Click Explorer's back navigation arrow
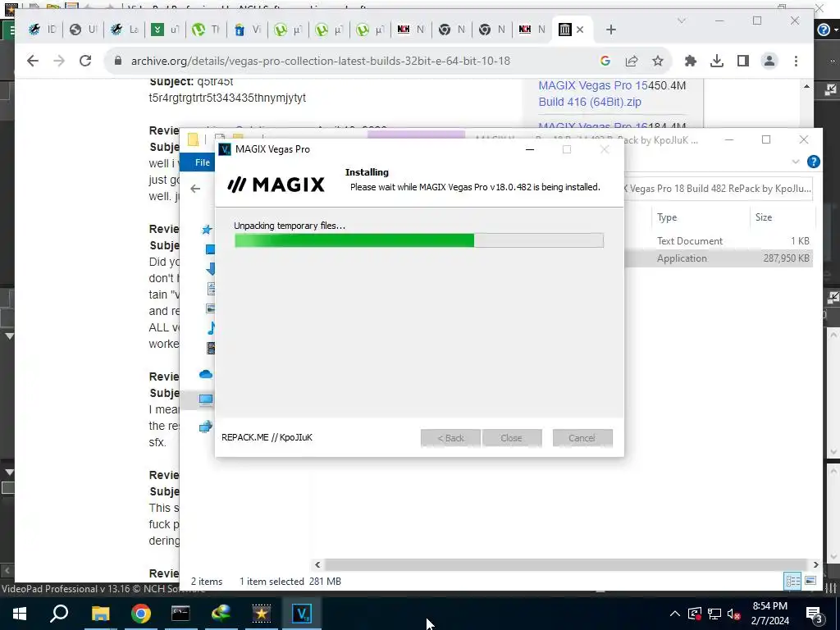This screenshot has width=840, height=630. pos(195,189)
